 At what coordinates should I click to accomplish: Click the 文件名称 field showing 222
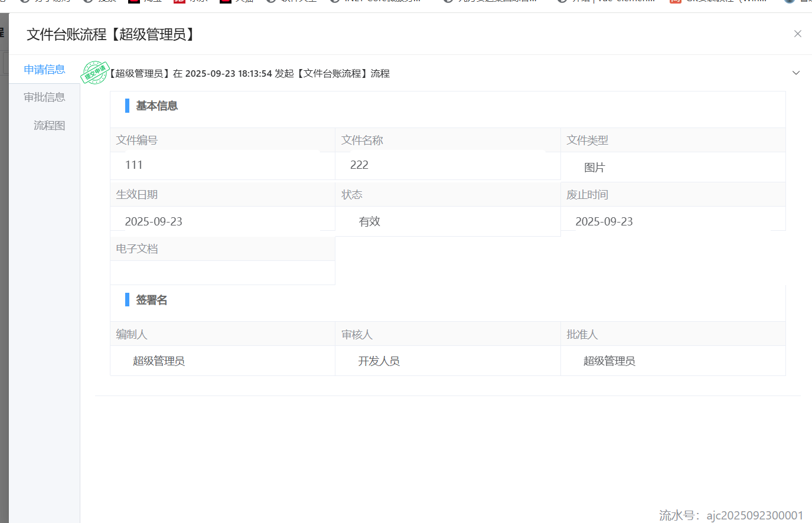coord(446,165)
